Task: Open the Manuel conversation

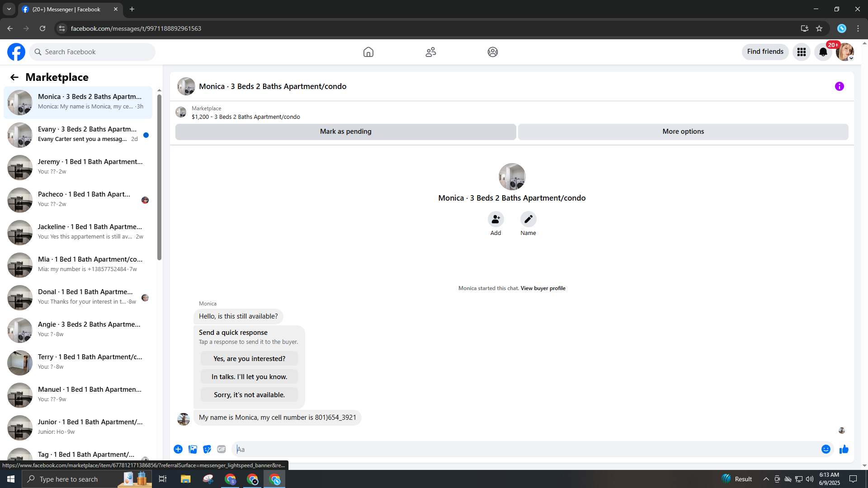Action: tap(78, 395)
